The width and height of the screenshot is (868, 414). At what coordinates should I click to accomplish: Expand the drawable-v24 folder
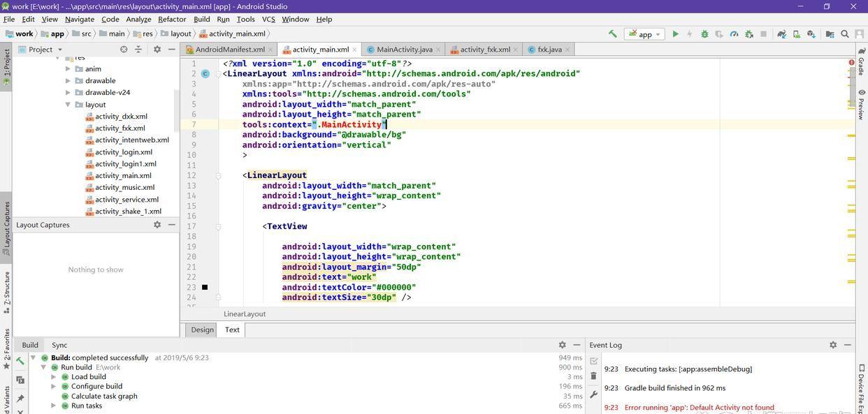68,93
